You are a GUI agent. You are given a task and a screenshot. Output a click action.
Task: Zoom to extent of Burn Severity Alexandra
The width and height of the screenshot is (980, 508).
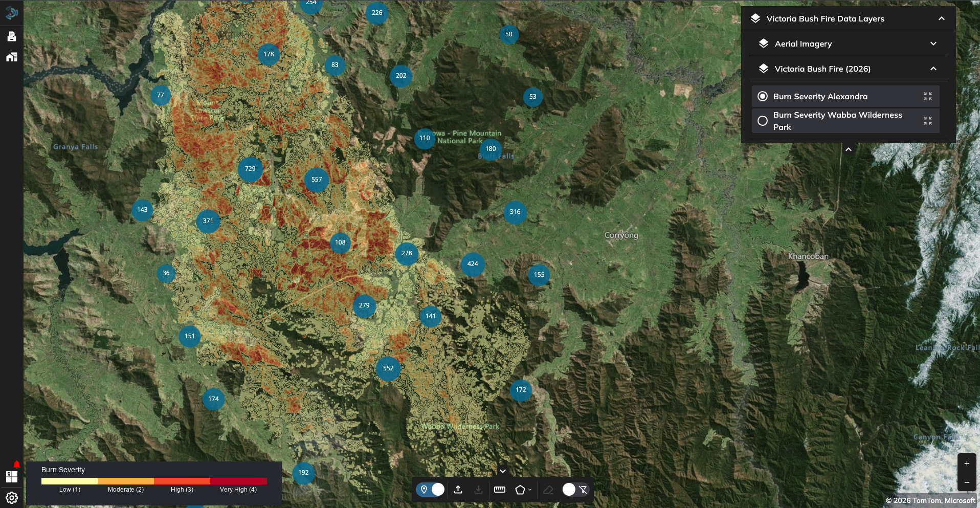point(928,96)
